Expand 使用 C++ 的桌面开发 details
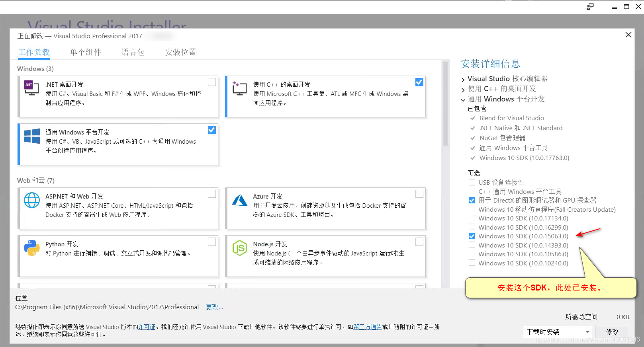Image resolution: width=644 pixels, height=347 pixels. coord(463,90)
